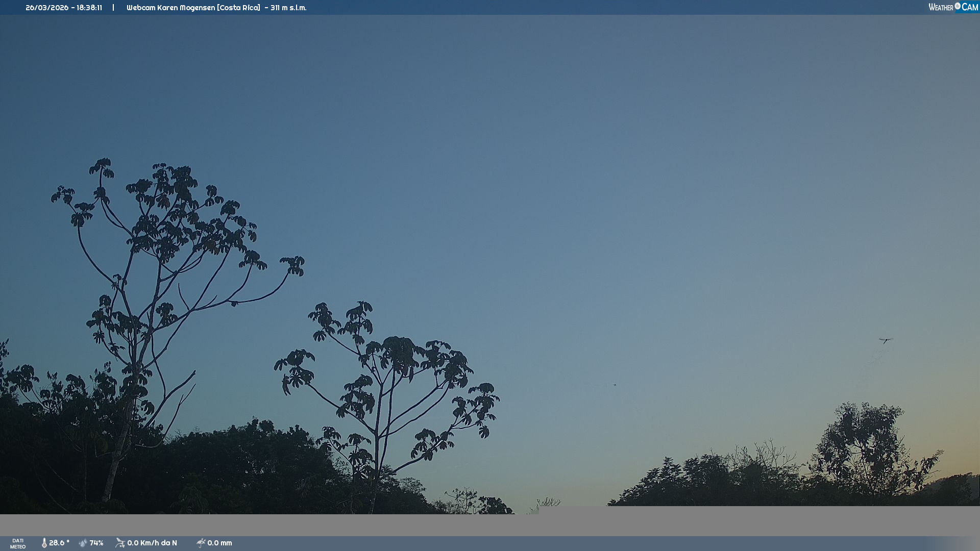
Task: Click the WeatherCam logo
Action: [953, 7]
